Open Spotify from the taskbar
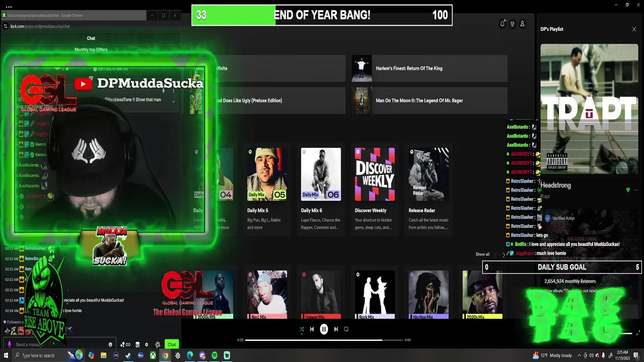644x362 pixels. [x=214, y=355]
